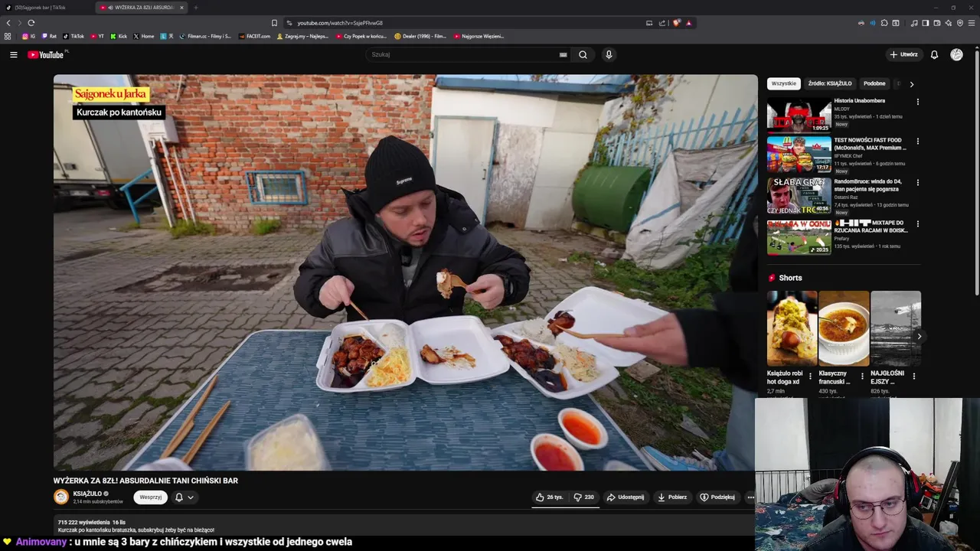The height and width of the screenshot is (551, 980).
Task: Open the Utwórz create button
Action: click(903, 54)
